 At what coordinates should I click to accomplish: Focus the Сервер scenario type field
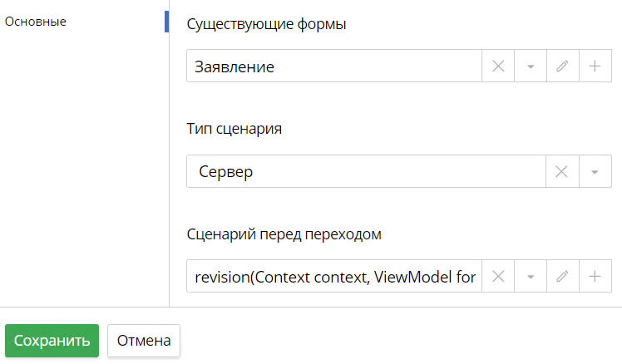[x=364, y=172]
